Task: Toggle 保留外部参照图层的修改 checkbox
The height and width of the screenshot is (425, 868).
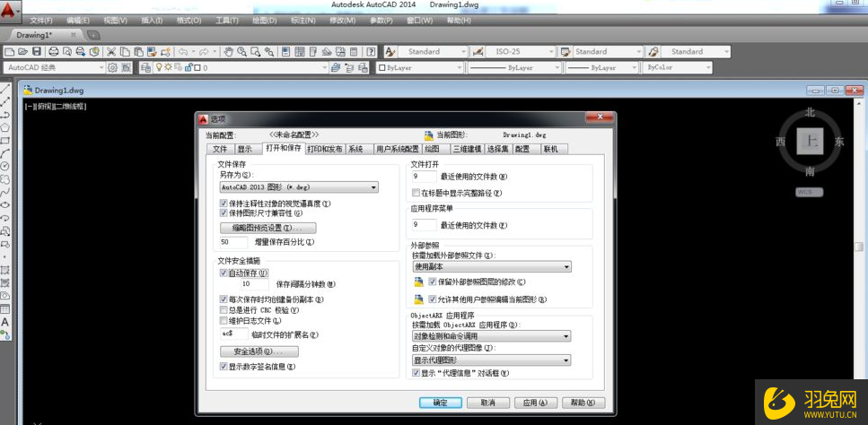Action: click(x=433, y=282)
